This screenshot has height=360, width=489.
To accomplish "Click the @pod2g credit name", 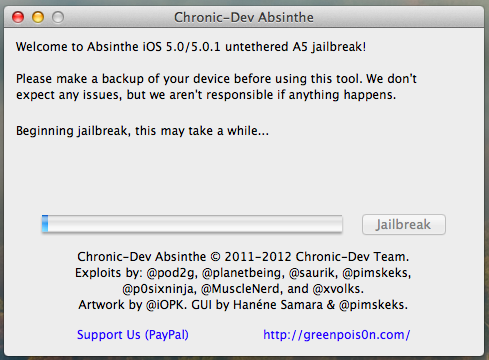I will pos(172,273).
